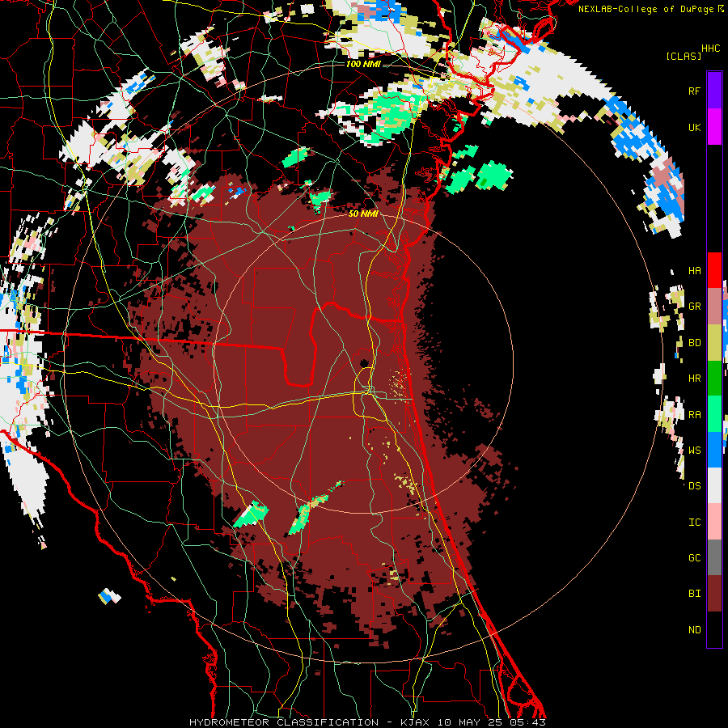This screenshot has width=728, height=728.
Task: Click the DS white legend swatch
Action: 714,485
